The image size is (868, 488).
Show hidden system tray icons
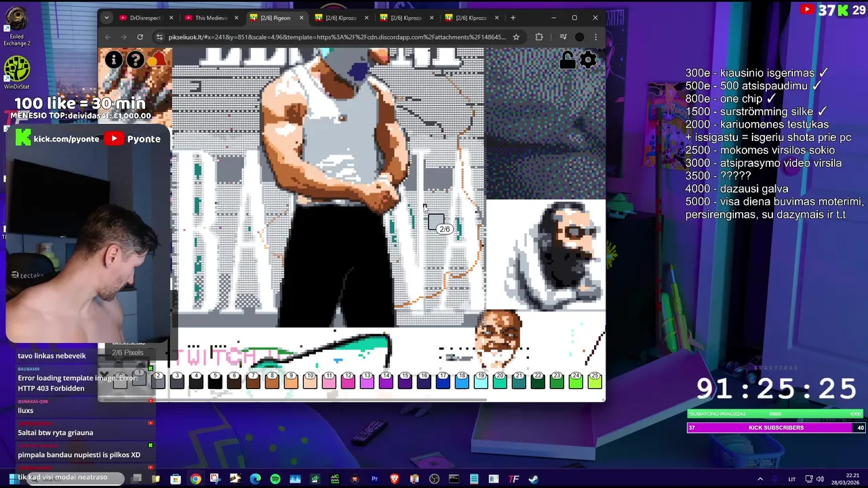(x=759, y=479)
